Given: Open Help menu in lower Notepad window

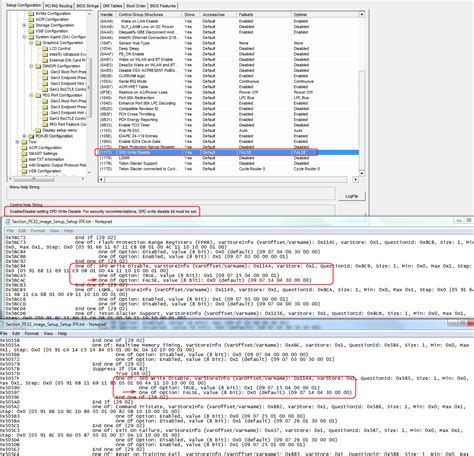Looking at the screenshot, I should coord(62,333).
